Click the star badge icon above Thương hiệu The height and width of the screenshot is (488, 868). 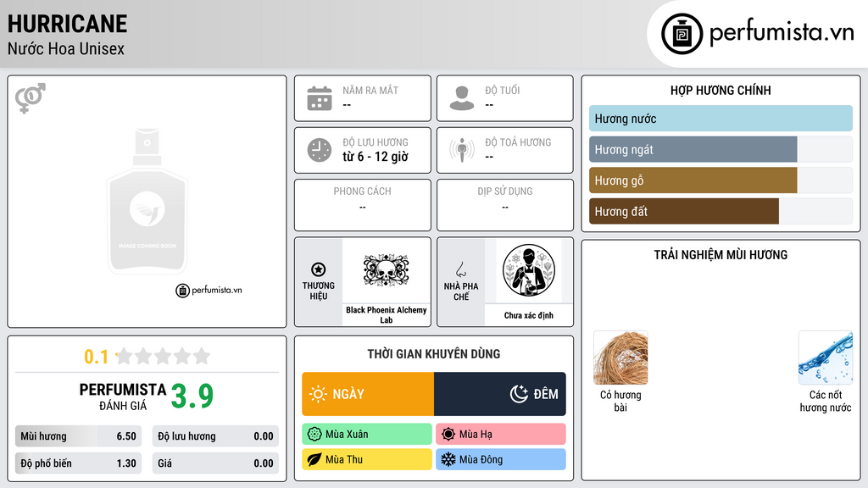(319, 269)
